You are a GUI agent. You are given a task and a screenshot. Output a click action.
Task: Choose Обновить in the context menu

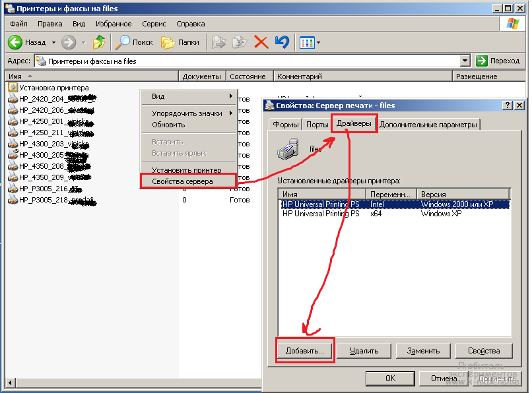[188, 125]
